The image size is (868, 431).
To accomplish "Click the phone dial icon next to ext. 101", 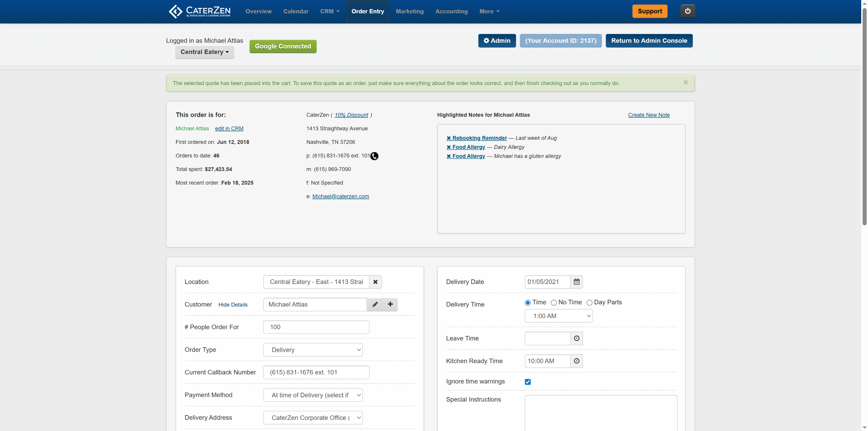I will (374, 156).
